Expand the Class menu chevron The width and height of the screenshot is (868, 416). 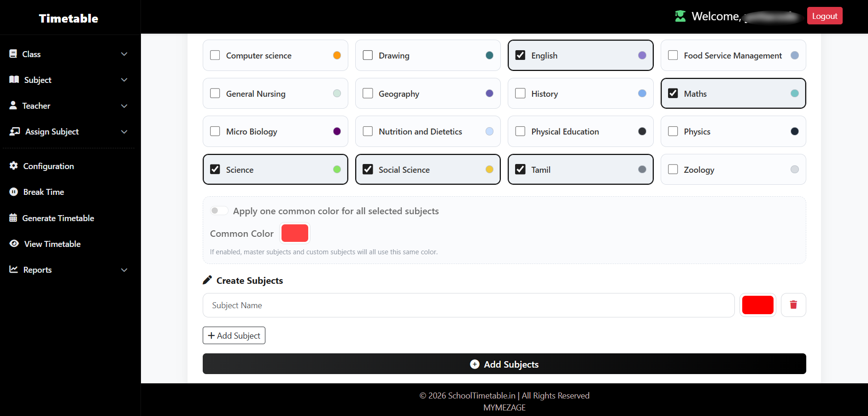click(x=124, y=54)
